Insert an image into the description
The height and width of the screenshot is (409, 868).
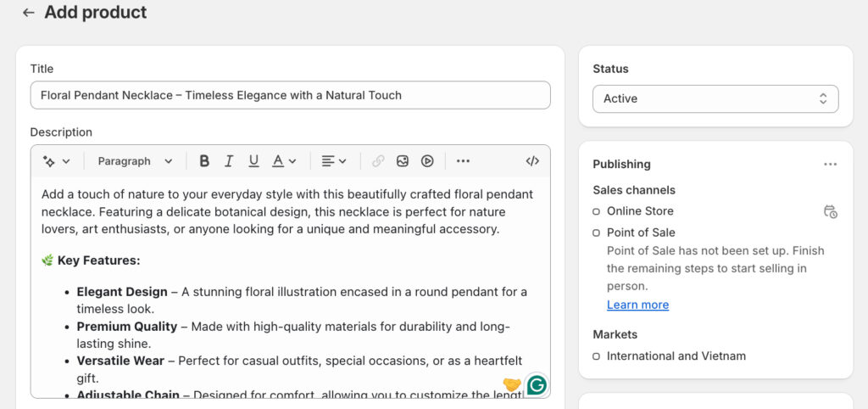pos(403,161)
